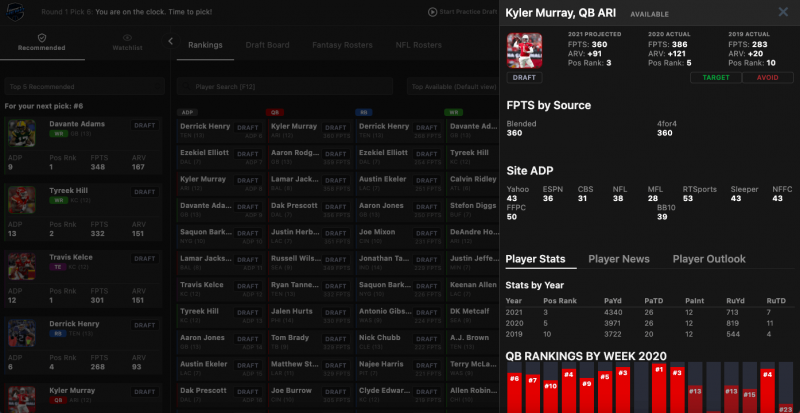Click the app logo in top-left corner

[18, 12]
